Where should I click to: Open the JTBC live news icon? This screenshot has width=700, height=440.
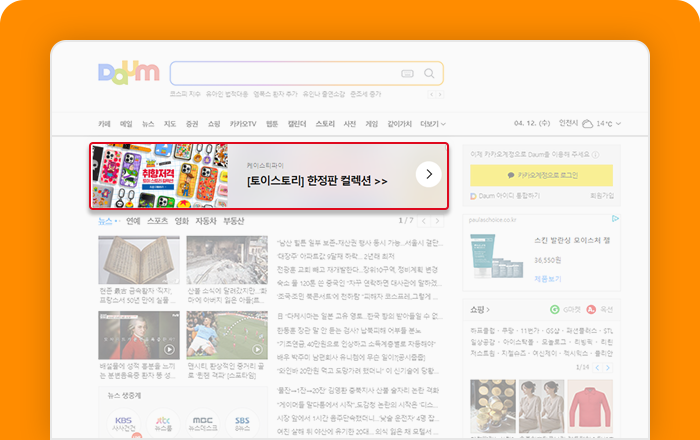point(163,424)
